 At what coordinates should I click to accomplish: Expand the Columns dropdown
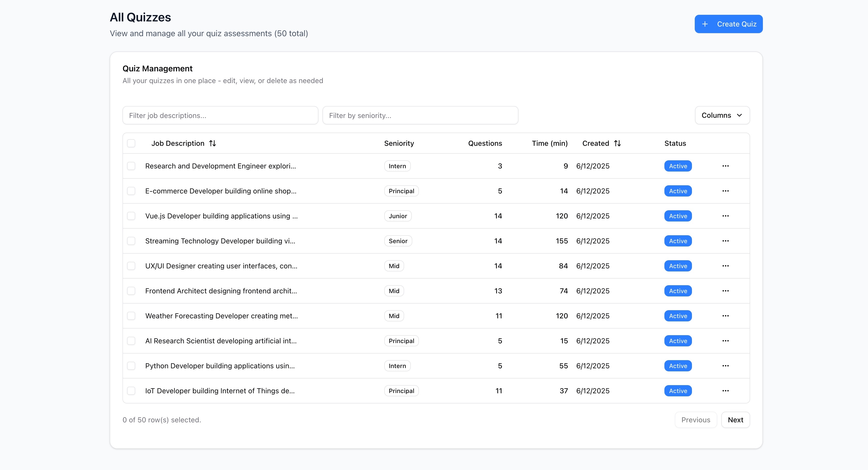(722, 115)
